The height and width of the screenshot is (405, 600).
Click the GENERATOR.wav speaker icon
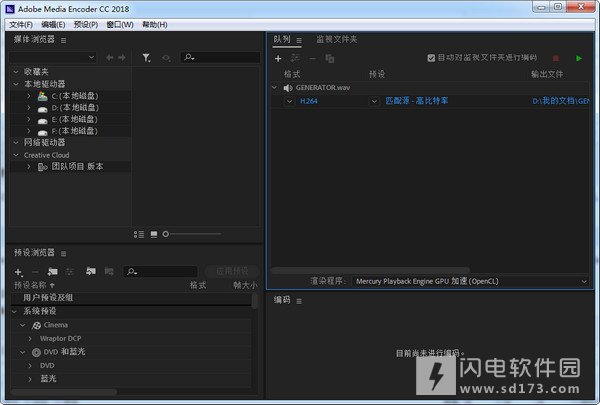pyautogui.click(x=288, y=88)
